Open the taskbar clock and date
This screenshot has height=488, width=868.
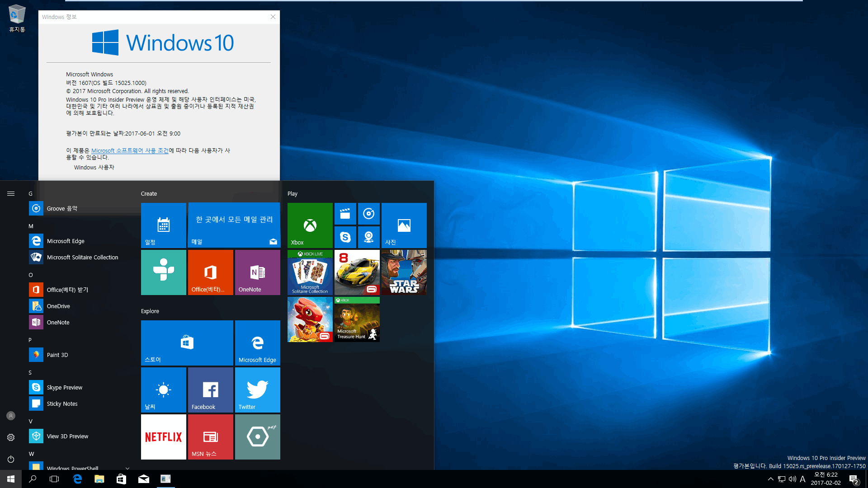(x=826, y=479)
